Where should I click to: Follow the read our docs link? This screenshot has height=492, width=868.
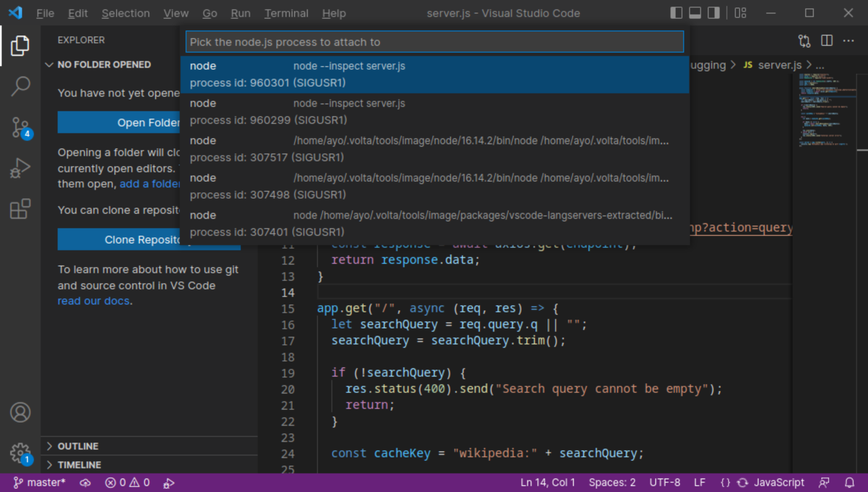pos(94,301)
